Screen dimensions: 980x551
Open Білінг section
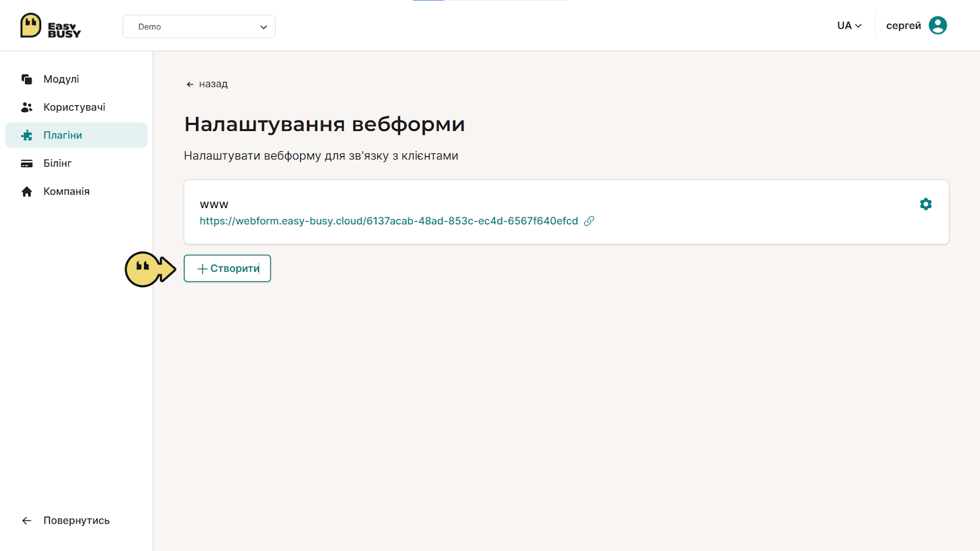[x=77, y=163]
